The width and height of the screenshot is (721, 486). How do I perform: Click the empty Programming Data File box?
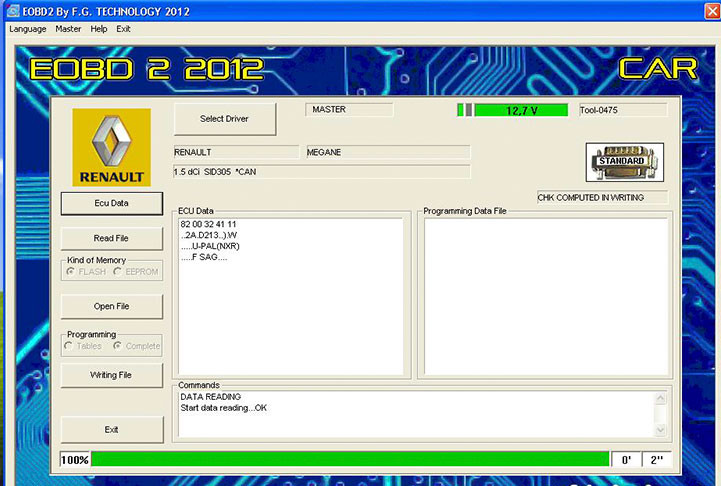click(x=546, y=296)
